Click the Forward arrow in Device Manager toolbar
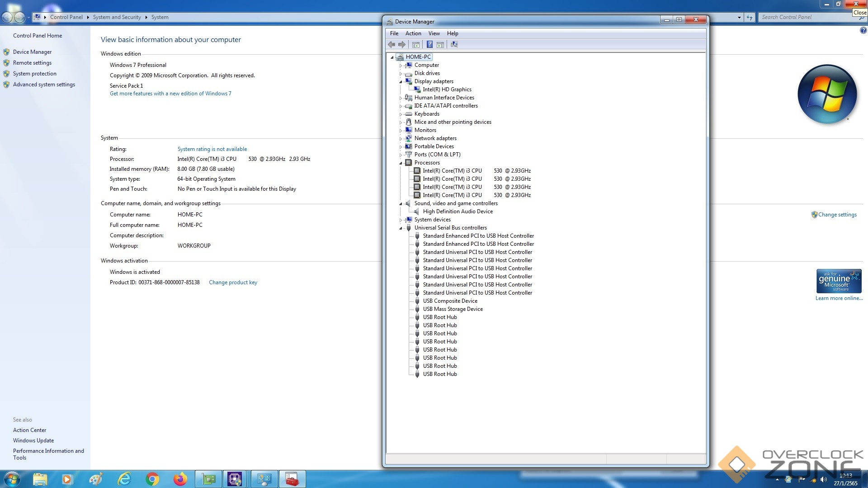The width and height of the screenshot is (868, 488). point(402,44)
